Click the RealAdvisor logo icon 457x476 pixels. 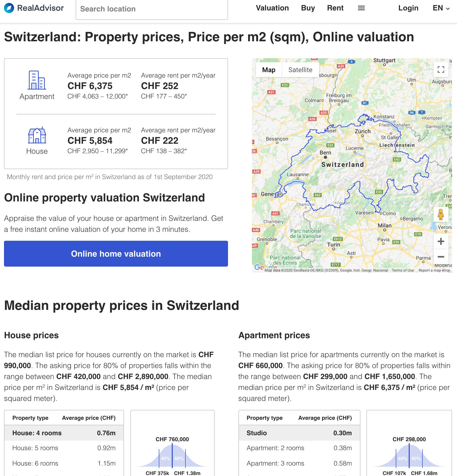click(8, 8)
